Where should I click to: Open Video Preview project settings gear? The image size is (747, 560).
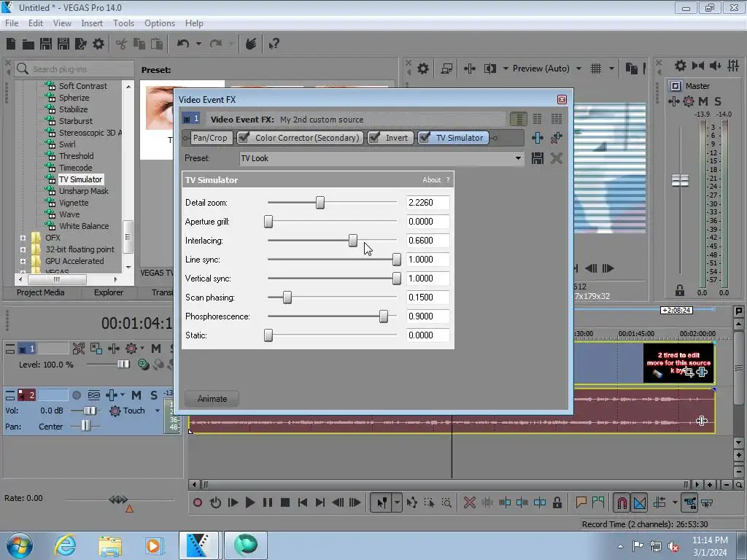click(x=422, y=69)
